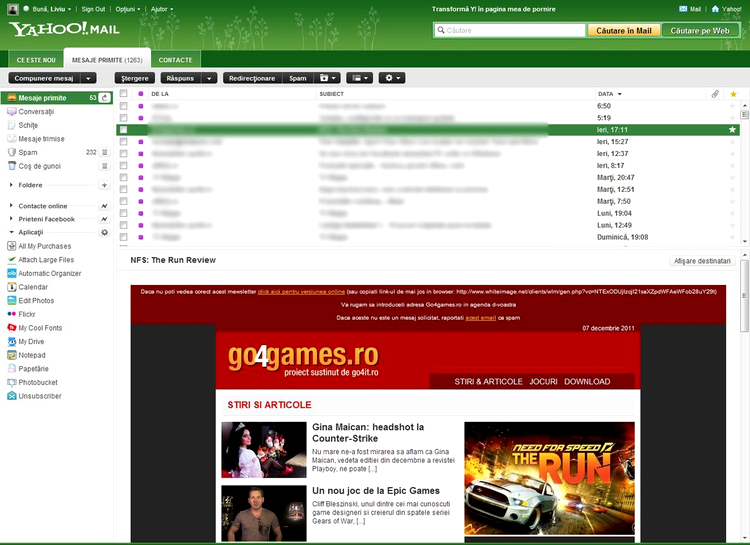Click Căutare pe Web button
Image resolution: width=750 pixels, height=545 pixels.
click(700, 31)
